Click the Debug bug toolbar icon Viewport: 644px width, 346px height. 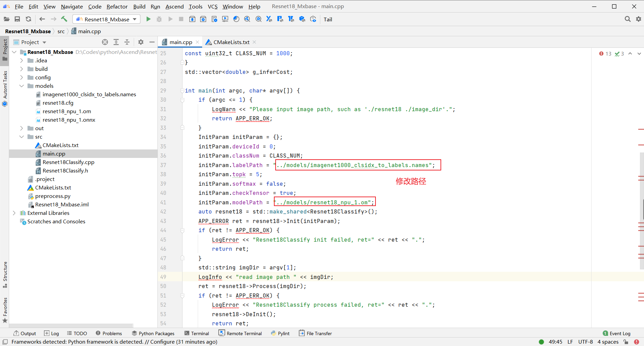pos(159,19)
